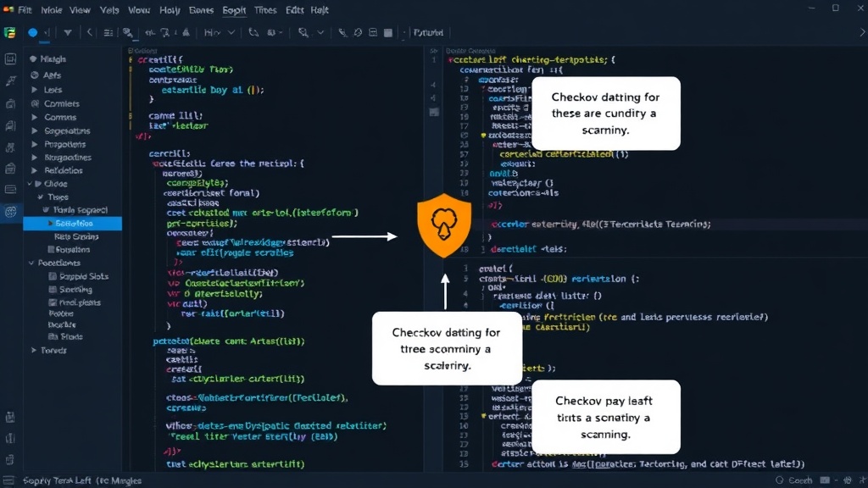The width and height of the screenshot is (868, 488).
Task: Click the top icon in left activity bar
Action: pos(10,58)
